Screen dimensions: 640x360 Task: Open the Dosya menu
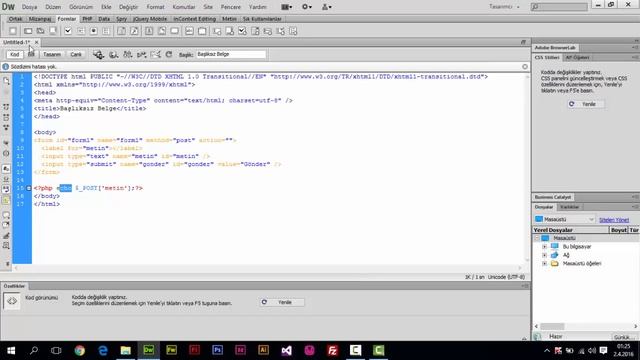(x=29, y=7)
